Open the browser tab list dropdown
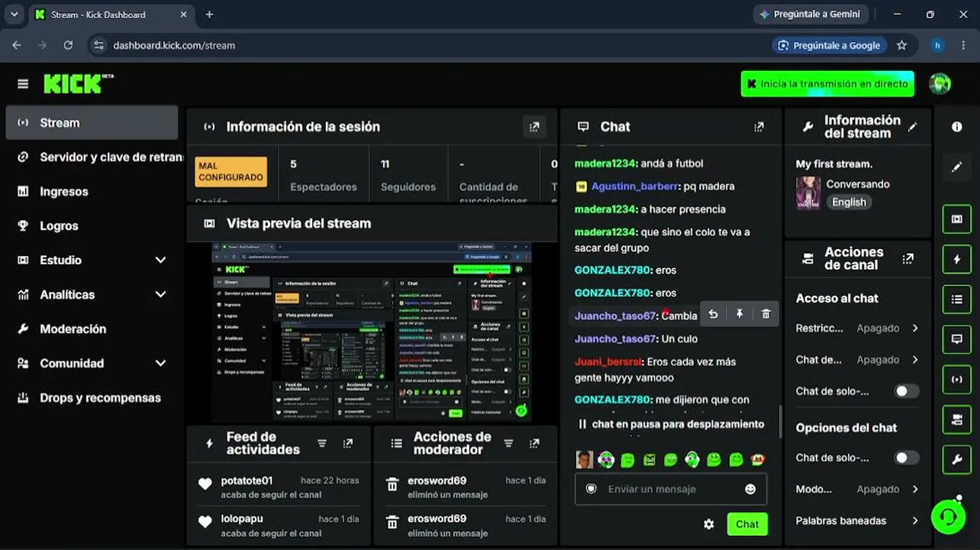 click(14, 14)
